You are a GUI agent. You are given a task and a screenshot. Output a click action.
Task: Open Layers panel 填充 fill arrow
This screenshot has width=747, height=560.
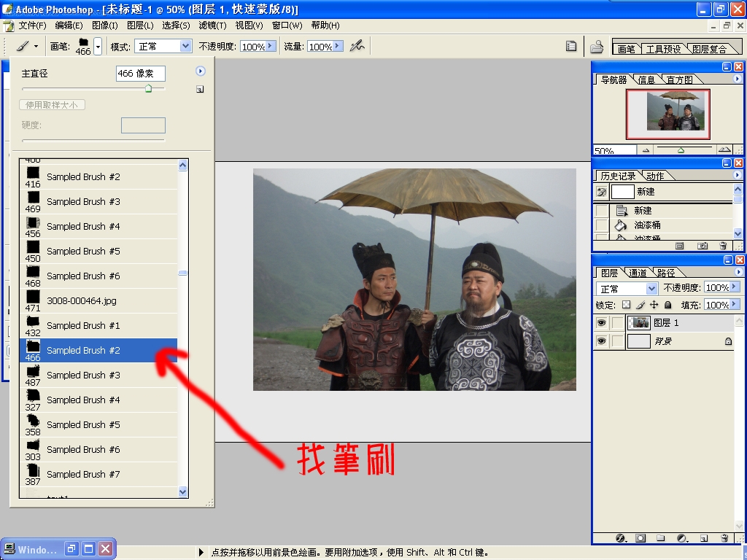click(x=734, y=304)
